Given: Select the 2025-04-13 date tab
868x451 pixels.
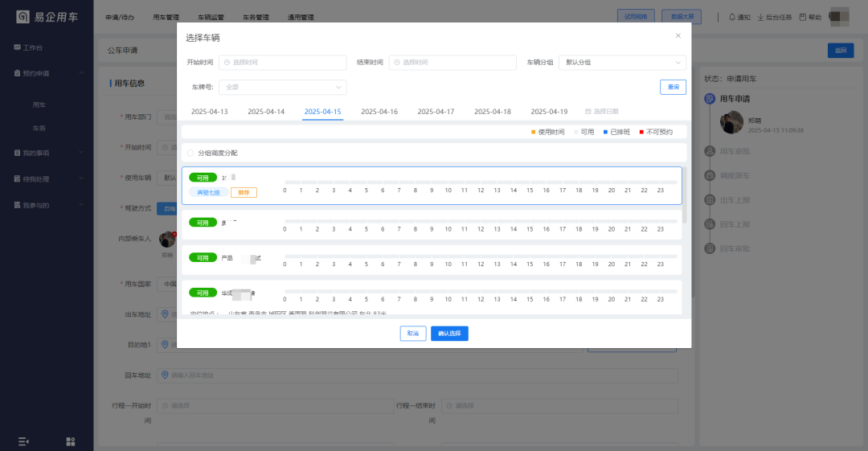Looking at the screenshot, I should 209,112.
